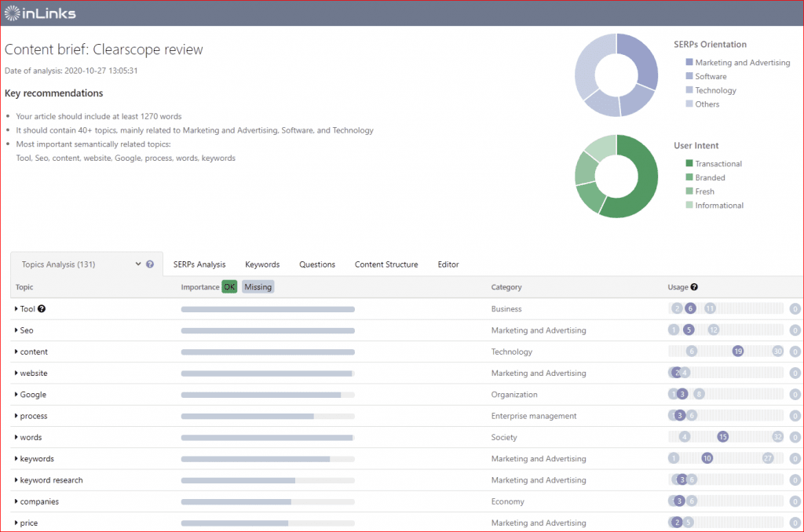Expand the website topic row

point(16,373)
